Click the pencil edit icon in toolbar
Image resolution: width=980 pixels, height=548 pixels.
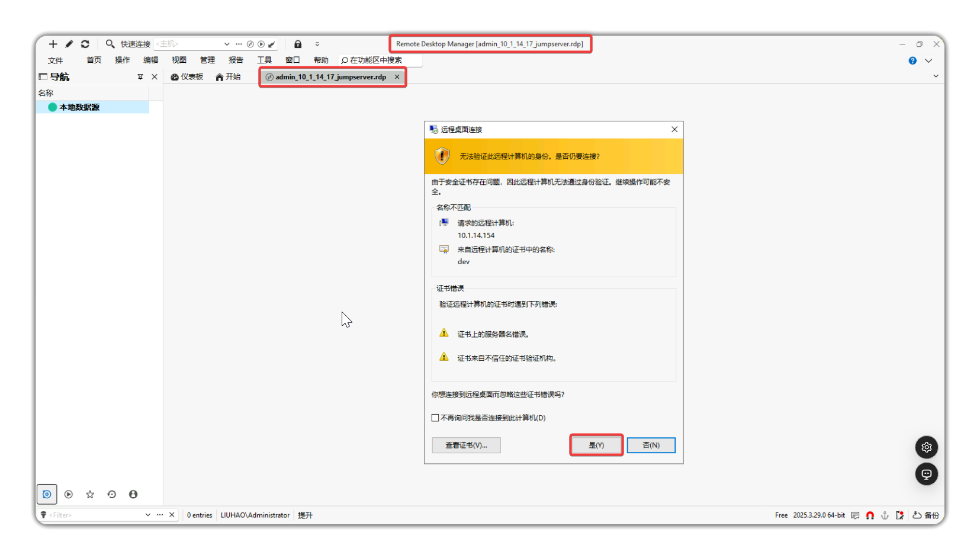point(69,44)
